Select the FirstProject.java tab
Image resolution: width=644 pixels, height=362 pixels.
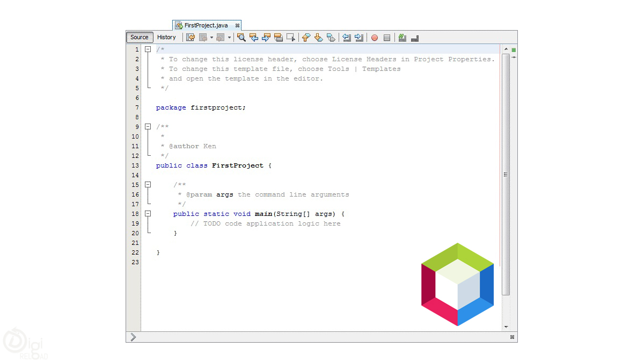click(x=207, y=25)
